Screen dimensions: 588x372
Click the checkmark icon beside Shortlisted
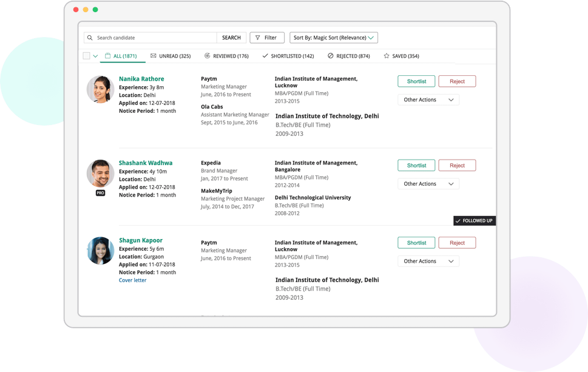point(265,56)
